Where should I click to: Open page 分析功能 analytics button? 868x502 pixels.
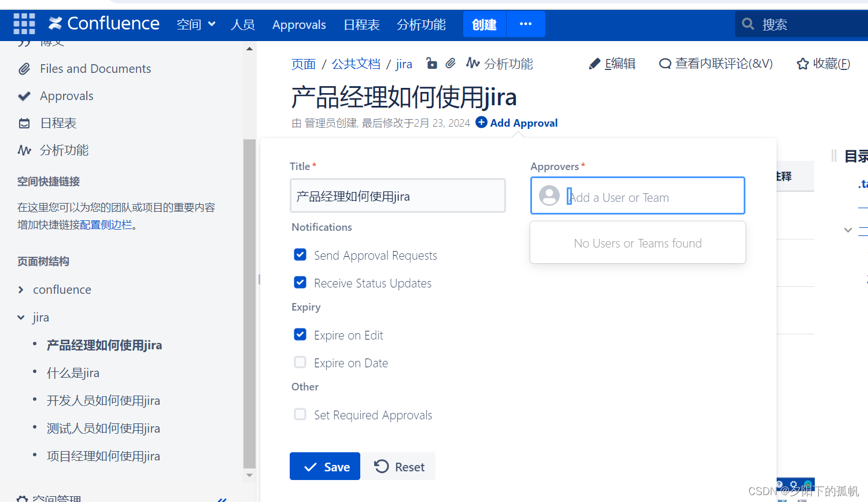click(500, 64)
